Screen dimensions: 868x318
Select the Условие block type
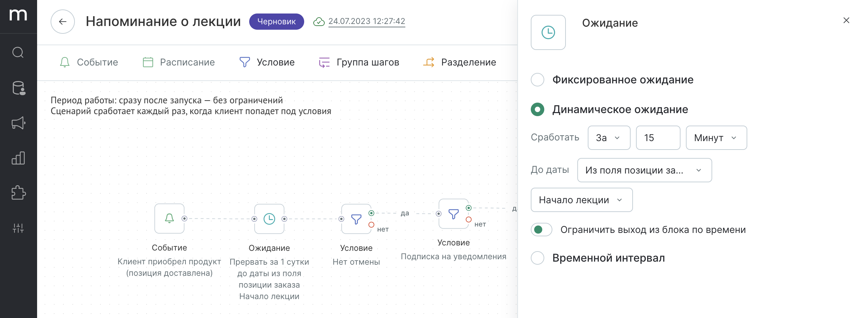[x=267, y=62]
